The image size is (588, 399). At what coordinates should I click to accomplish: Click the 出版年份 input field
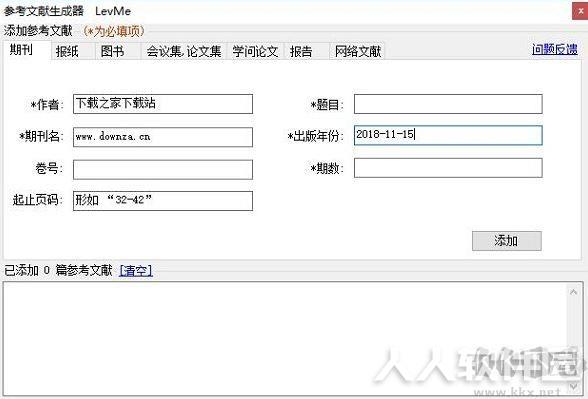[448, 135]
